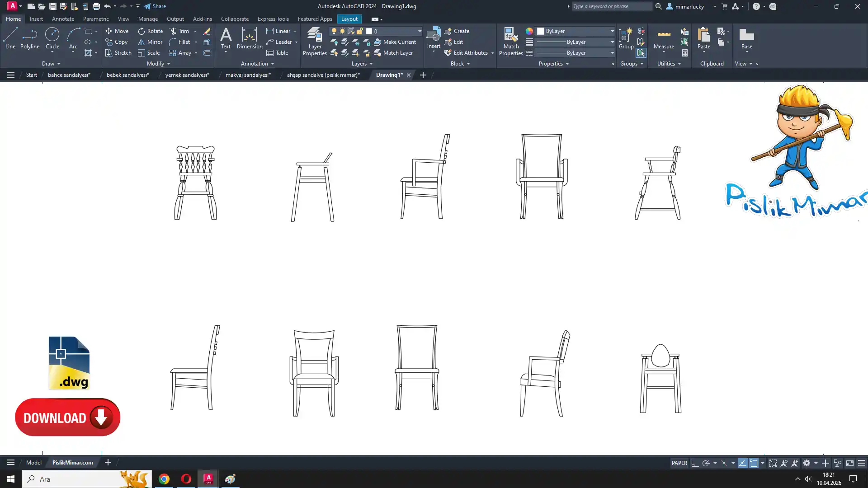Click the Share button
868x488 pixels.
point(155,6)
